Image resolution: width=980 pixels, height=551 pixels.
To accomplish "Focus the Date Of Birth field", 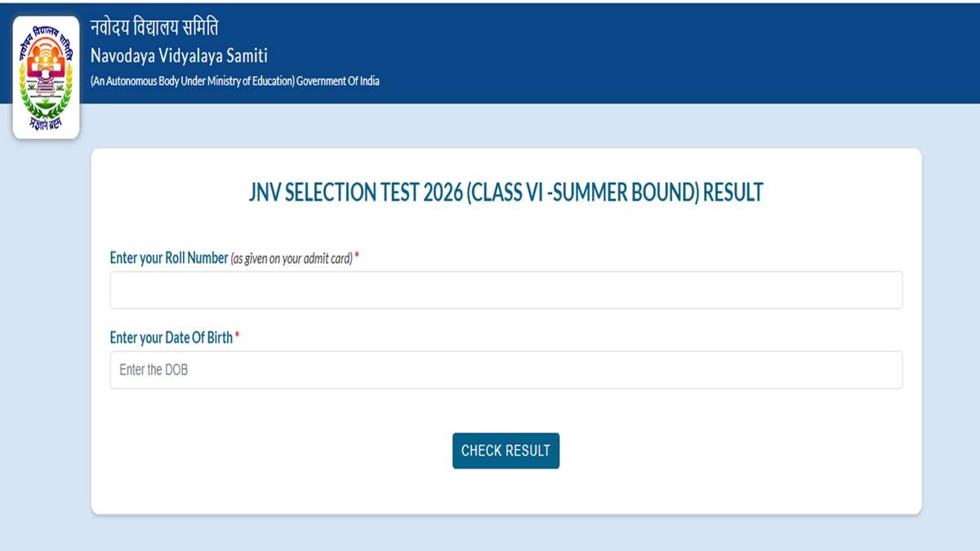I will [506, 370].
